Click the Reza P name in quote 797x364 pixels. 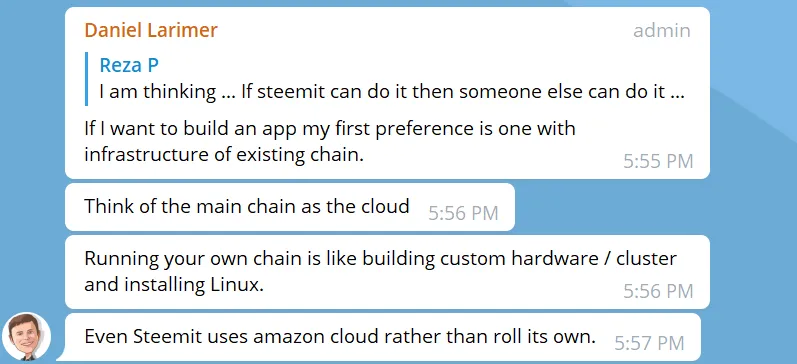tap(129, 65)
